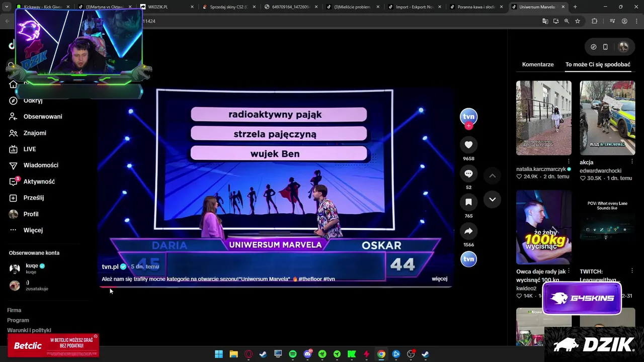The image size is (644, 362).
Task: Click zoom magnifier icon in address bar
Action: (x=567, y=21)
